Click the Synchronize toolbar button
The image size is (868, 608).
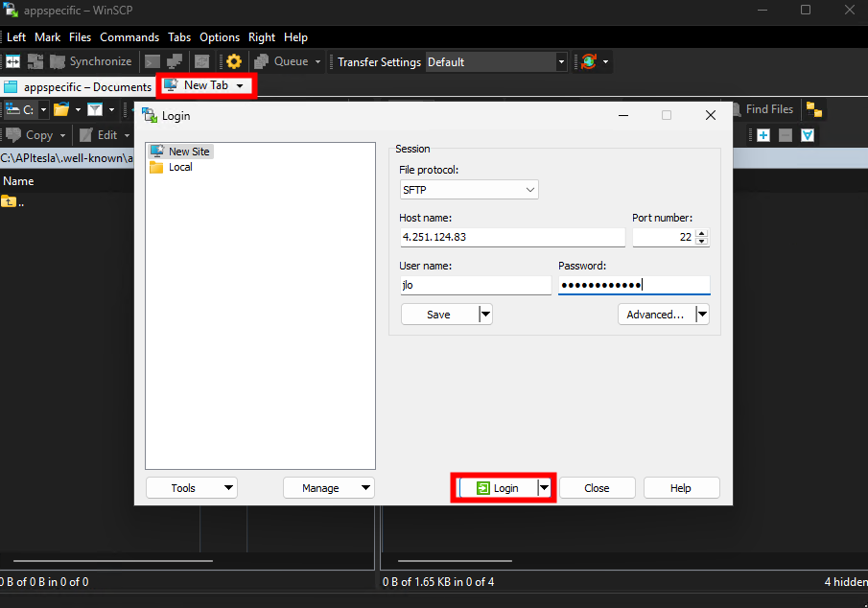pos(91,61)
